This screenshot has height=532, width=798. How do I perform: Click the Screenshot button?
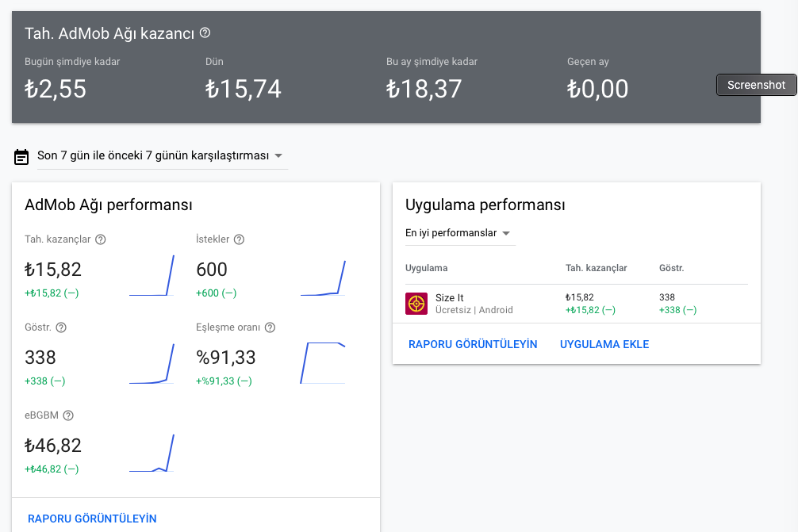[x=756, y=85]
